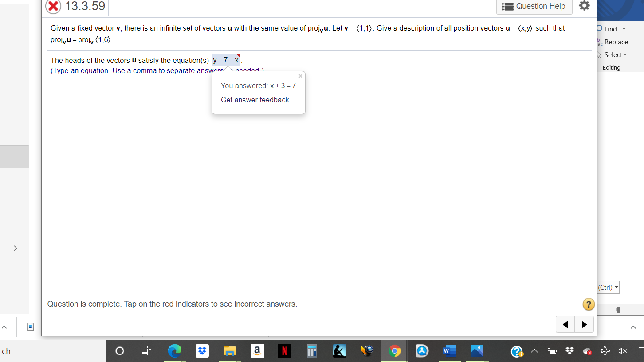The image size is (644, 362).
Task: Click the red flag on the answer box
Action: point(238,56)
